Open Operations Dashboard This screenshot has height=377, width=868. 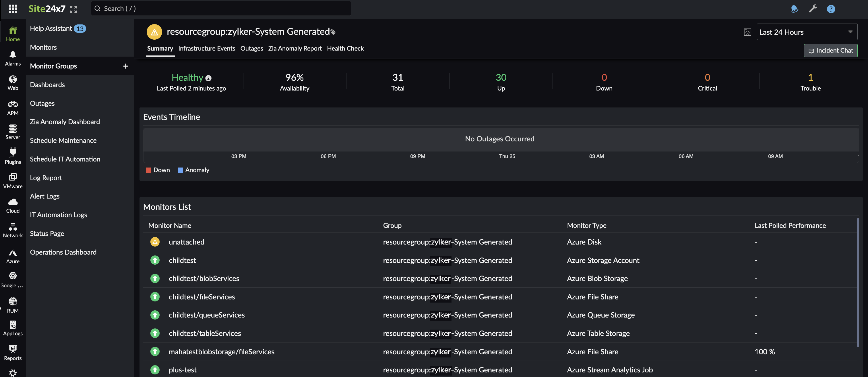[x=63, y=252]
